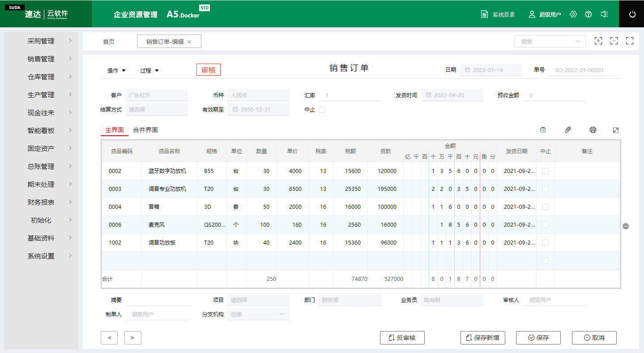This screenshot has height=353, width=644.
Task: Check 中止 box for row 0003
Action: coord(546,189)
